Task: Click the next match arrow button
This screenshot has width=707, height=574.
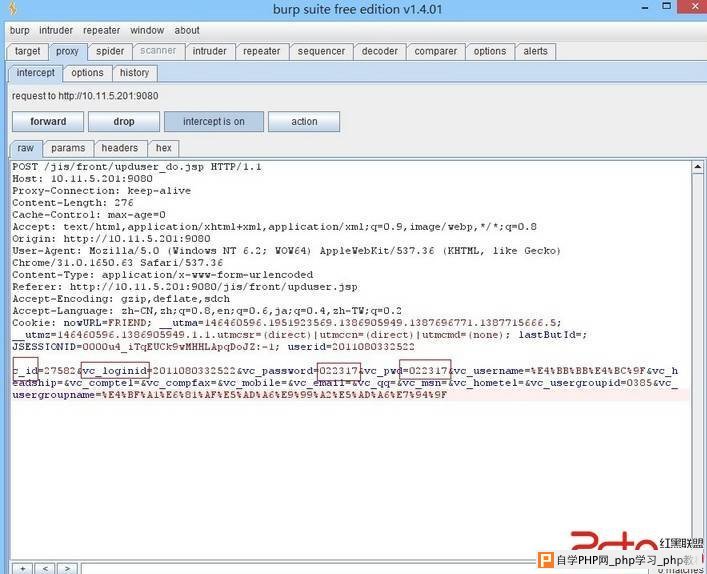Action: (67, 569)
